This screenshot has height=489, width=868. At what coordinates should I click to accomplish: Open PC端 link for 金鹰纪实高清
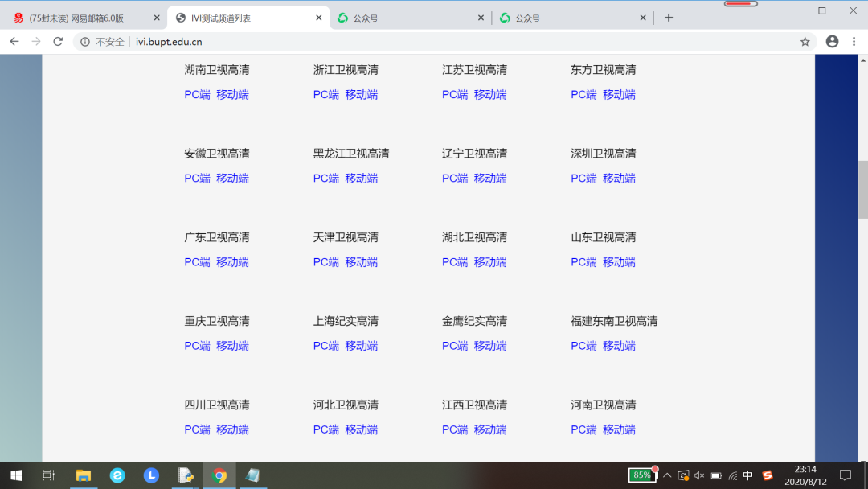(454, 346)
